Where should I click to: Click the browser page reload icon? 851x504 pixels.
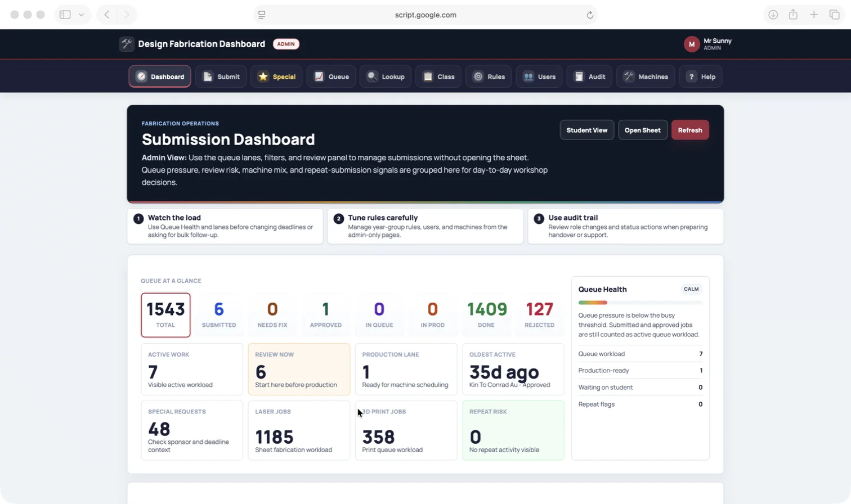(x=590, y=15)
